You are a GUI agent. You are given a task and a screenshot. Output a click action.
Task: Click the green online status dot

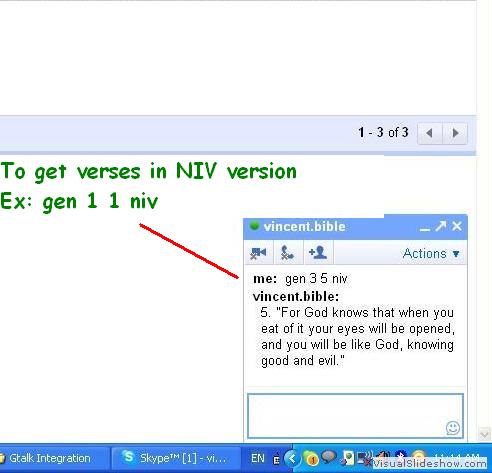254,226
